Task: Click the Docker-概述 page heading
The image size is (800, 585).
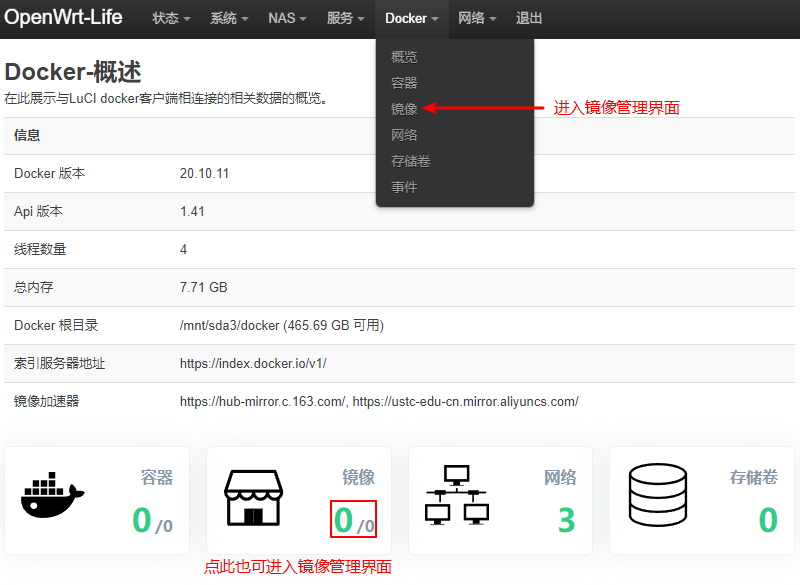Action: tap(73, 72)
